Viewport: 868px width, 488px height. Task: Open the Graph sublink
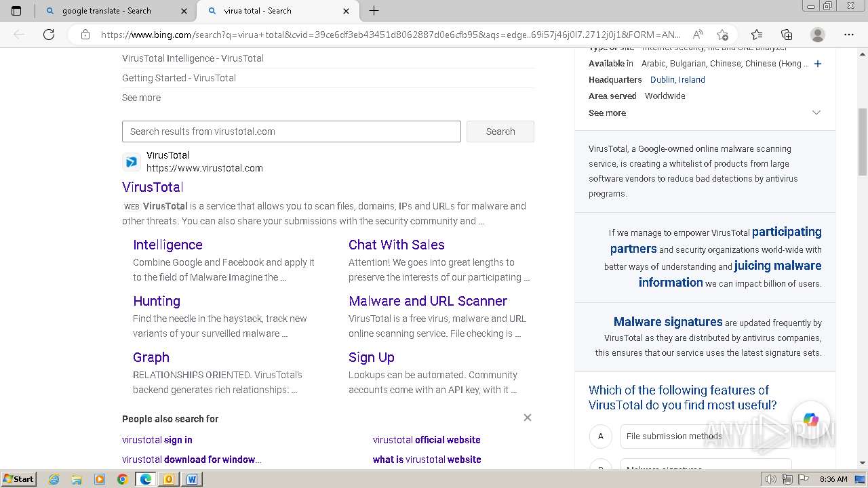(151, 357)
